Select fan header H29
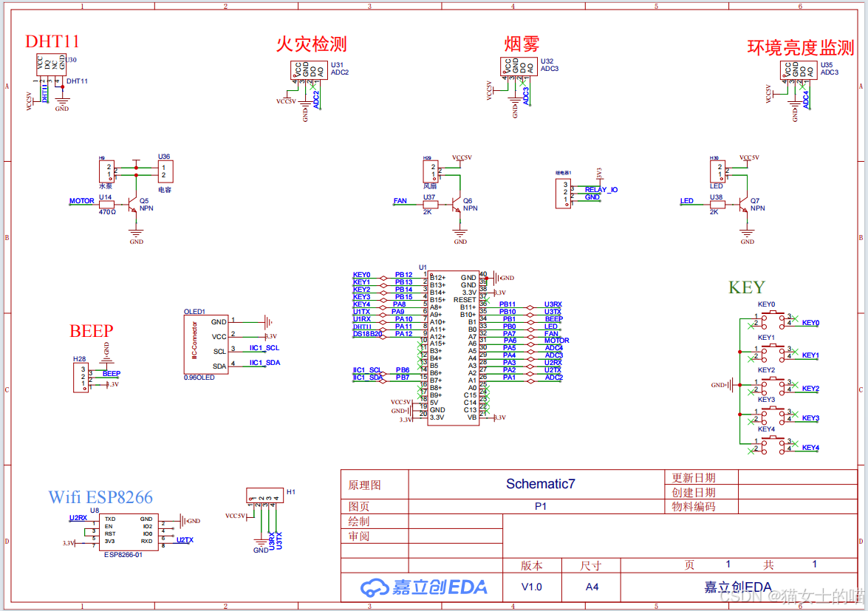Viewport: 868px width, 611px height. (x=430, y=171)
